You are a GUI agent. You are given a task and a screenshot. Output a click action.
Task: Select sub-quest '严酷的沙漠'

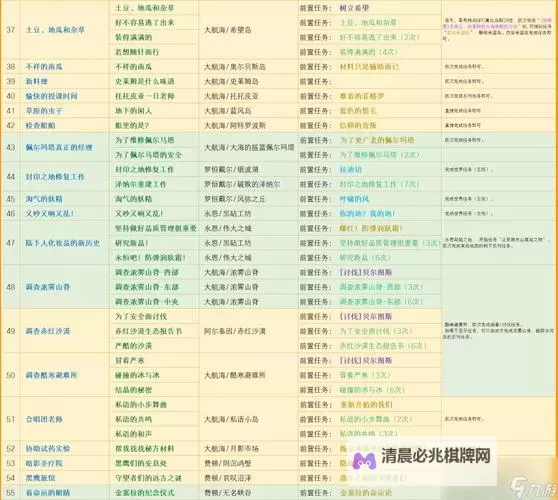[x=133, y=346]
